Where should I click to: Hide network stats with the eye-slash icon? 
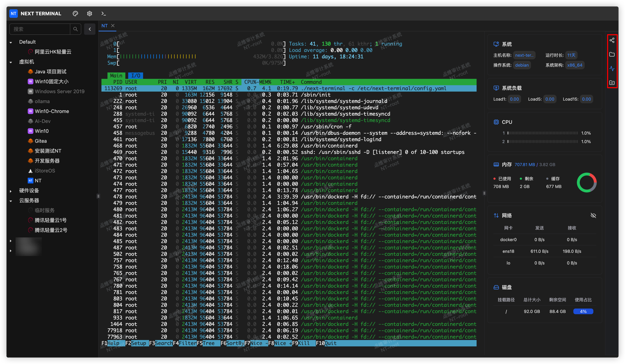point(593,215)
